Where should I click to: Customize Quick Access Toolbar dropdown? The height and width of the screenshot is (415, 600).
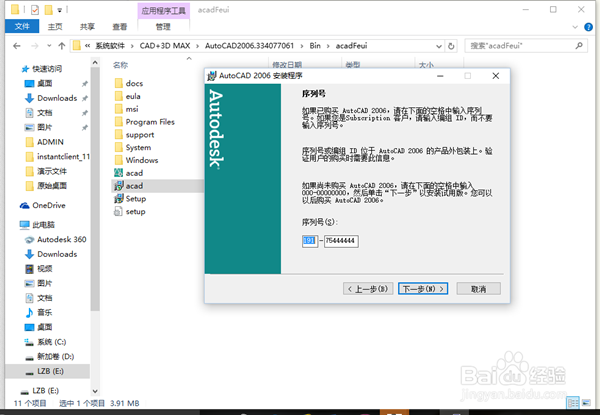coord(60,10)
